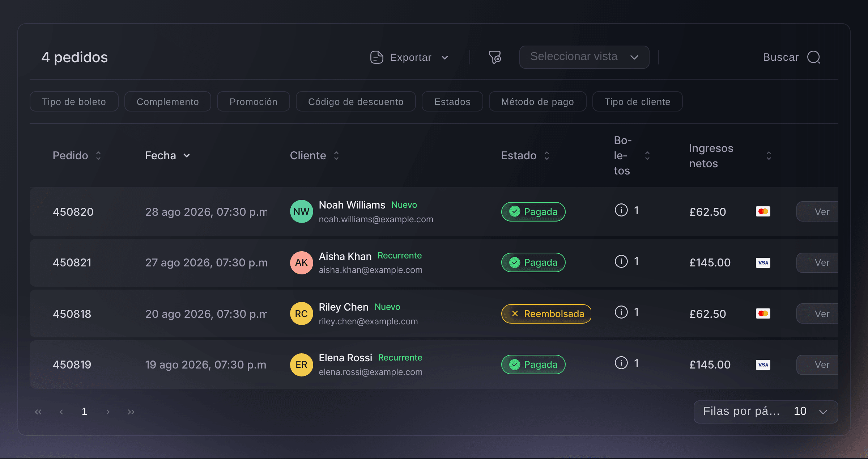Go to previous page arrow

tap(61, 412)
